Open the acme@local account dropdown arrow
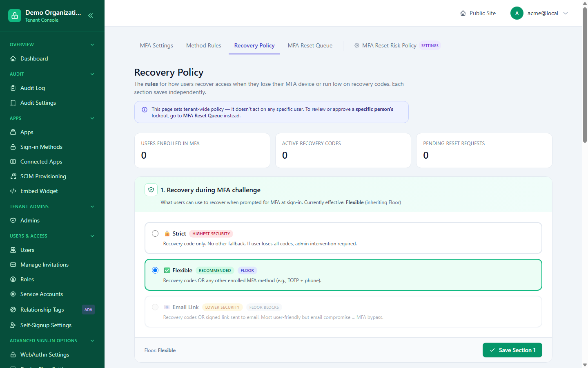This screenshot has height=368, width=588. click(x=566, y=13)
